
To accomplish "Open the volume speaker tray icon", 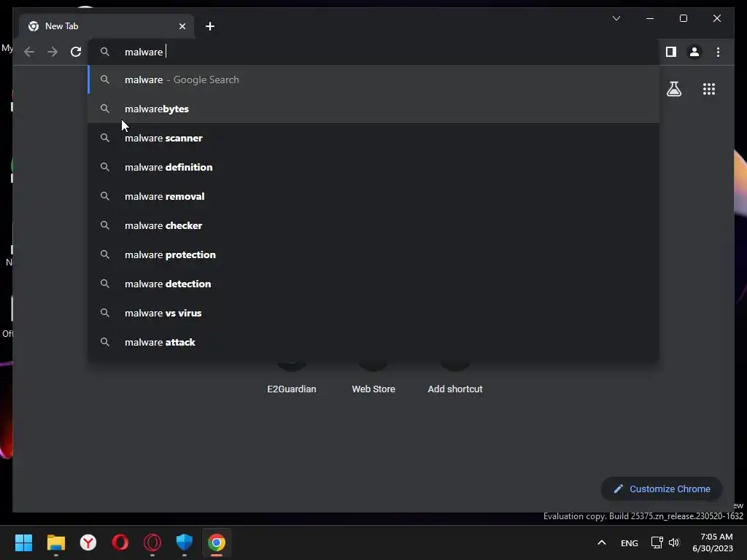I will coord(673,542).
